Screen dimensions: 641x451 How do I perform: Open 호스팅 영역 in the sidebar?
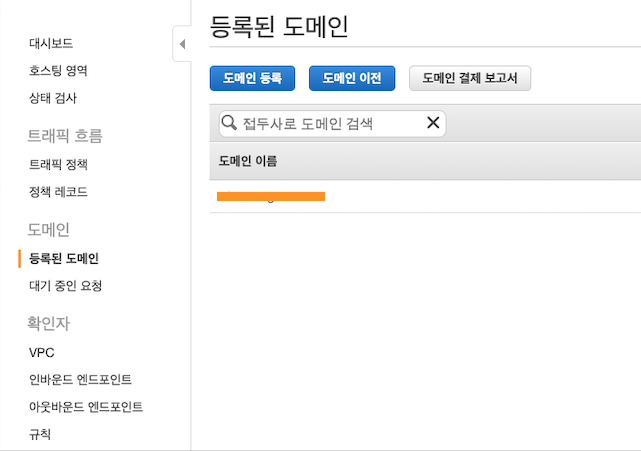58,70
